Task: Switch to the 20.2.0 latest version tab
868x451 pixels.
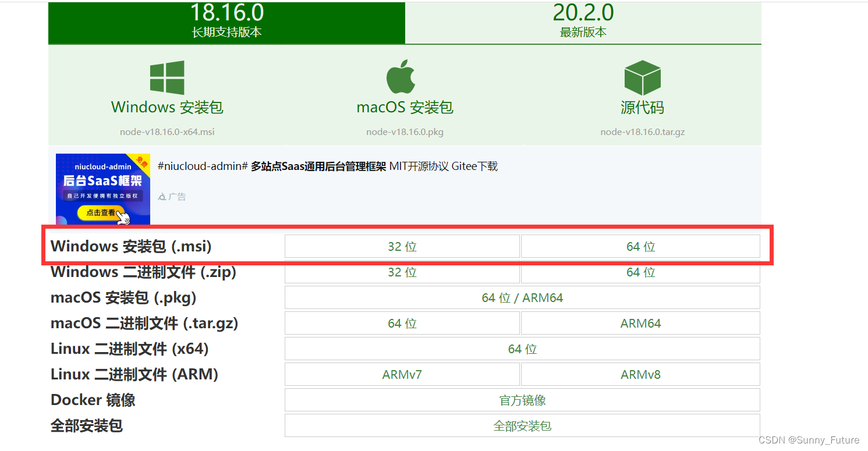Action: pyautogui.click(x=583, y=22)
